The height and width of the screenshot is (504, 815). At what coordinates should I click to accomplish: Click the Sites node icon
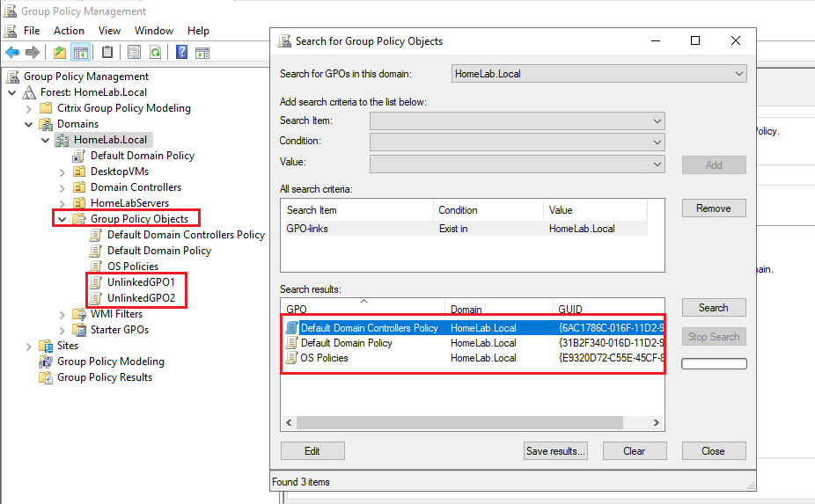46,346
